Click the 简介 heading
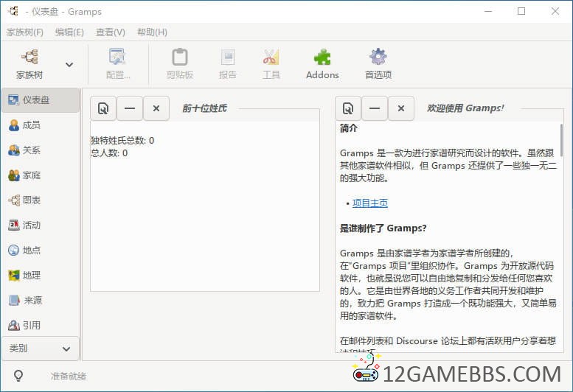Image resolution: width=573 pixels, height=392 pixels. point(349,128)
